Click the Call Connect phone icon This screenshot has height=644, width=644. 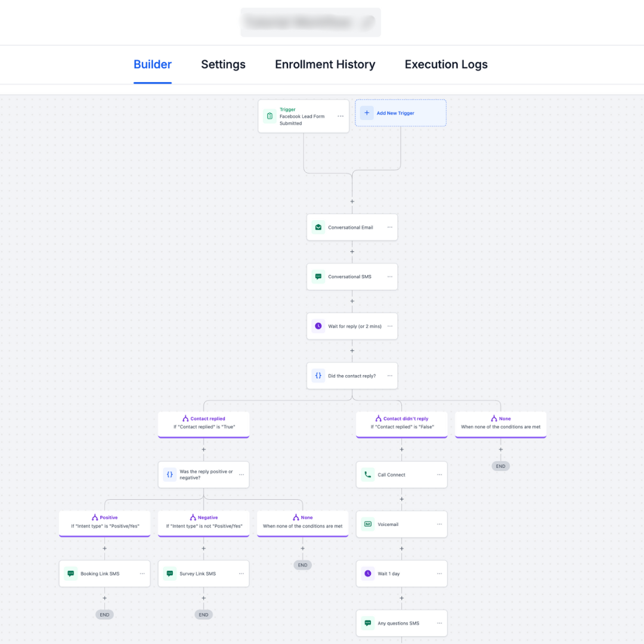(368, 475)
